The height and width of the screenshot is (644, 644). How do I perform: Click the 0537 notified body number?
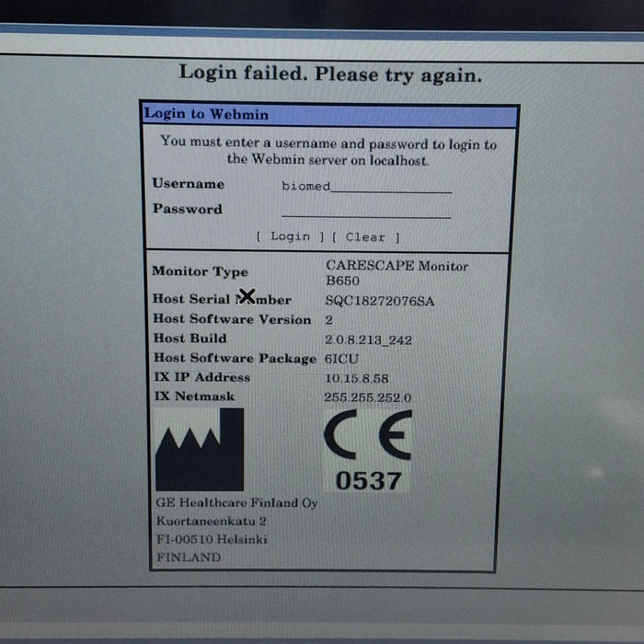(x=368, y=480)
